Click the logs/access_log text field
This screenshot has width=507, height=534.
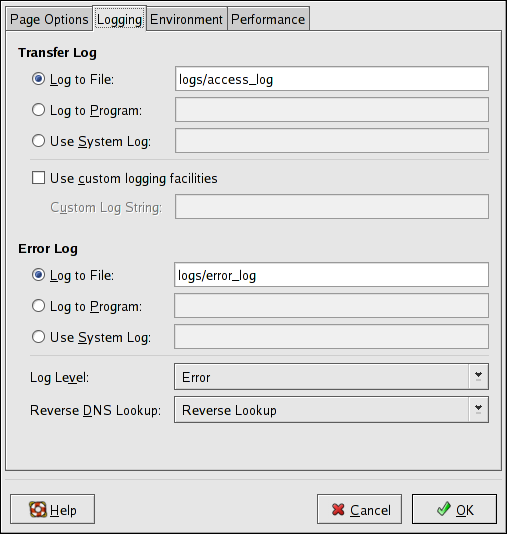(x=332, y=79)
